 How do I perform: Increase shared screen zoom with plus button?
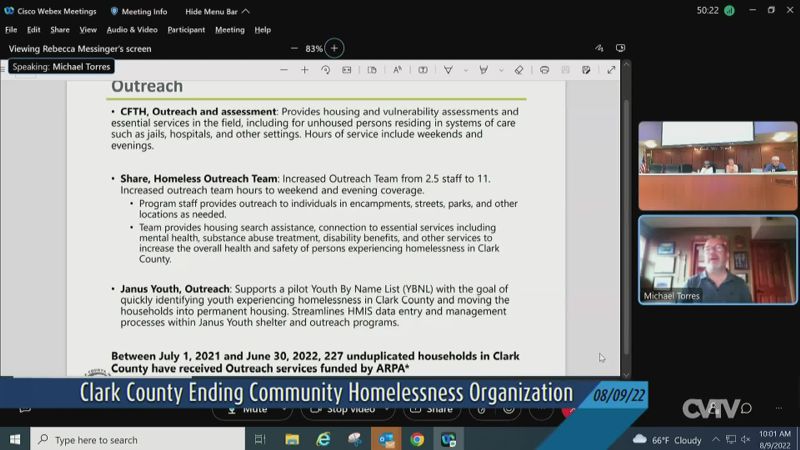pyautogui.click(x=334, y=48)
